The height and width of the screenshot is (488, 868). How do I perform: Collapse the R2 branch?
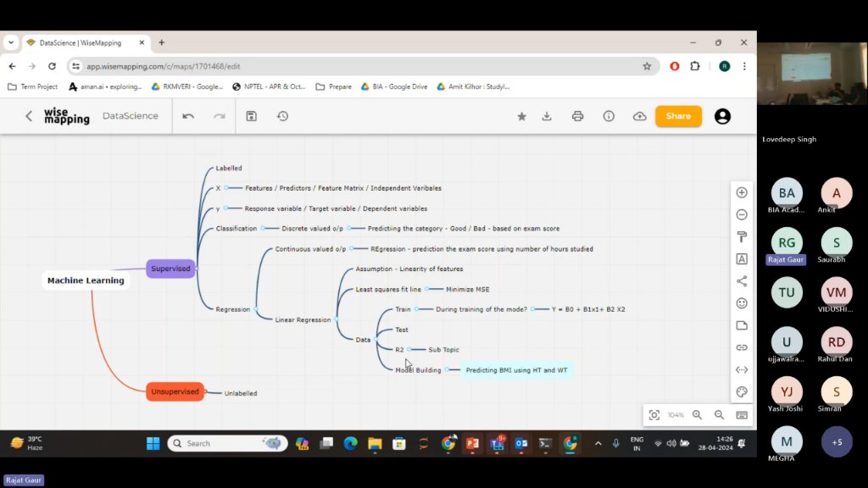409,350
